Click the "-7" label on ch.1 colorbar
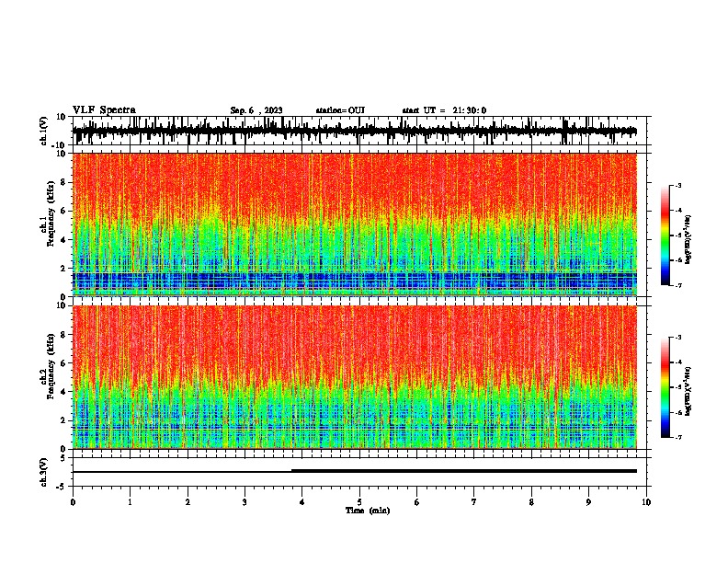728x563 pixels. [677, 285]
